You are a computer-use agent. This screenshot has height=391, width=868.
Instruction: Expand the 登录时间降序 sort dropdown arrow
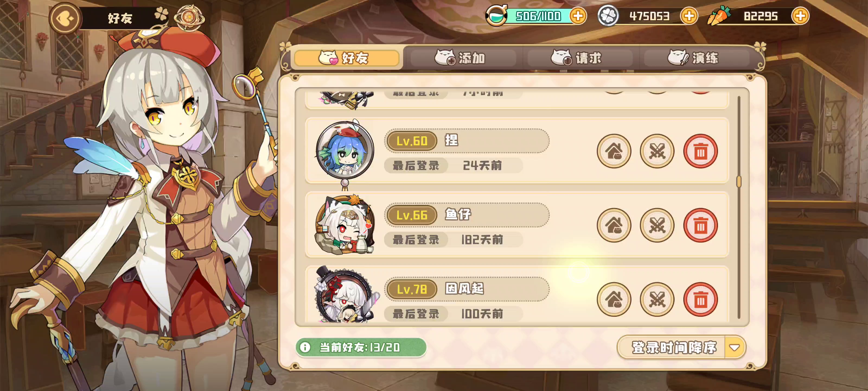point(734,347)
